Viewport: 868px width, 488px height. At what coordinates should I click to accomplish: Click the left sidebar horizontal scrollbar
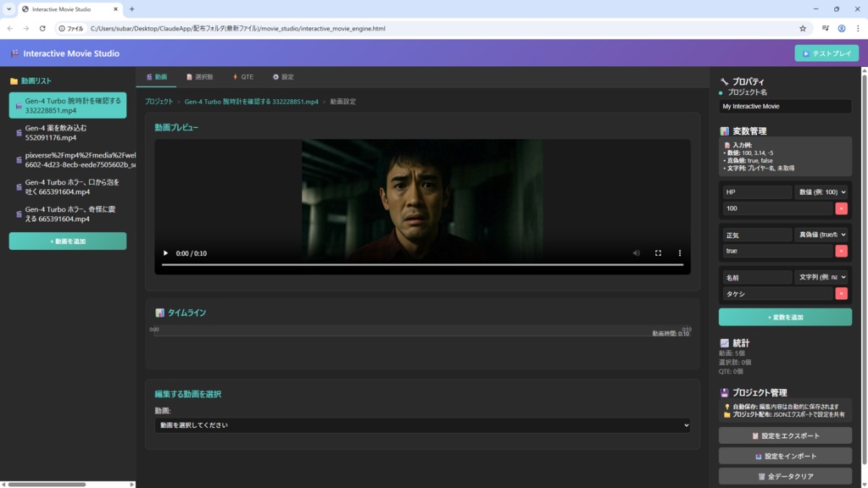[47, 484]
